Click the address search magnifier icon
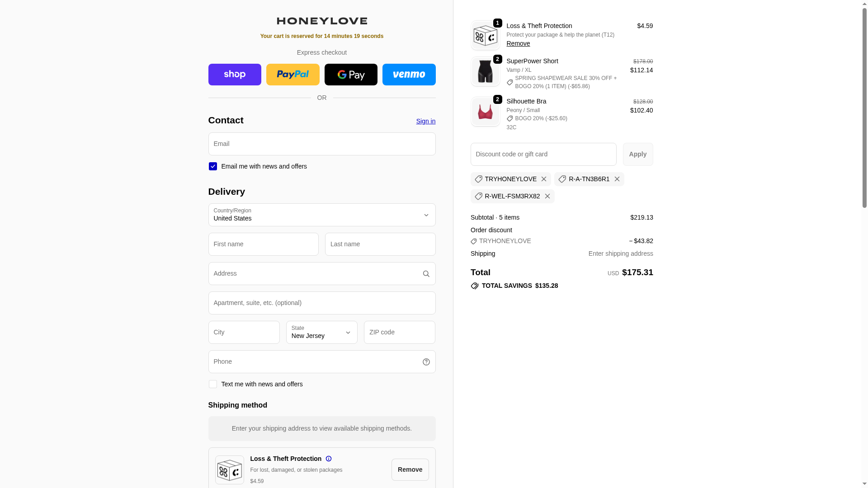868x488 pixels. pyautogui.click(x=426, y=274)
